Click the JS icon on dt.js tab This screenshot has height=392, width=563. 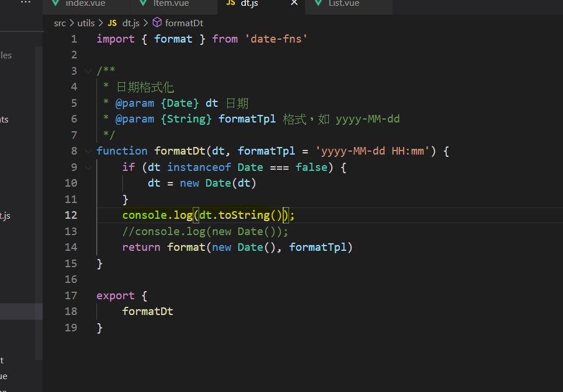pos(231,3)
